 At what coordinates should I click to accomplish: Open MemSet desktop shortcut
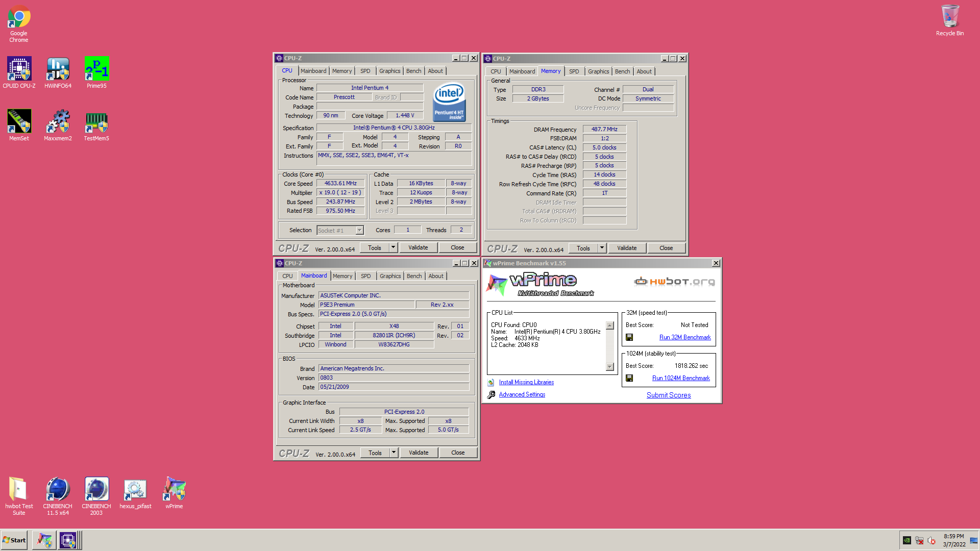(x=19, y=126)
